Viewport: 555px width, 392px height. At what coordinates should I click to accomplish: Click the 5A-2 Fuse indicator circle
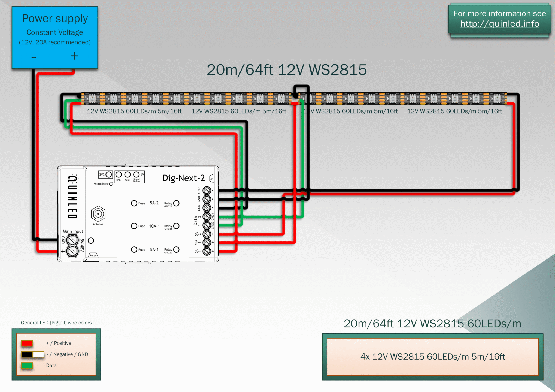[x=134, y=203]
